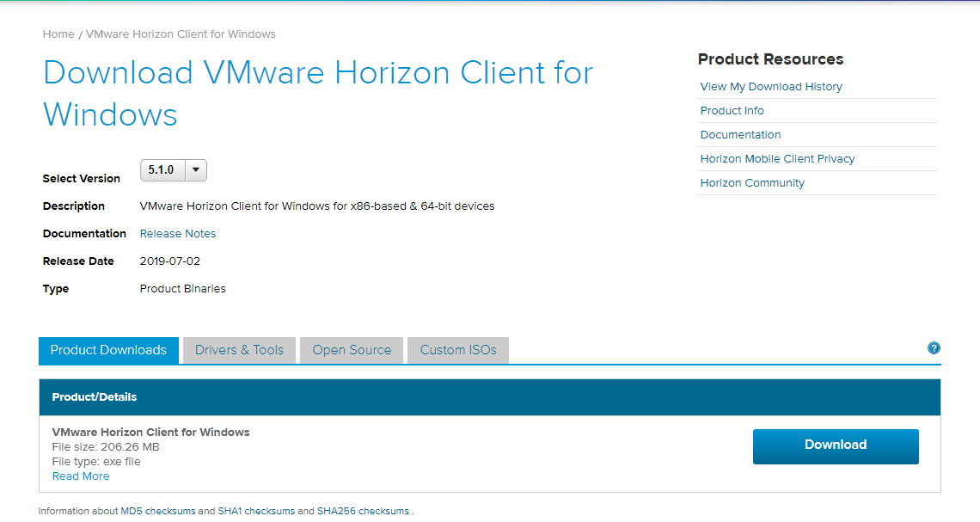Image resolution: width=980 pixels, height=522 pixels.
Task: Click the 'Product Binaries' type value
Action: 182,289
